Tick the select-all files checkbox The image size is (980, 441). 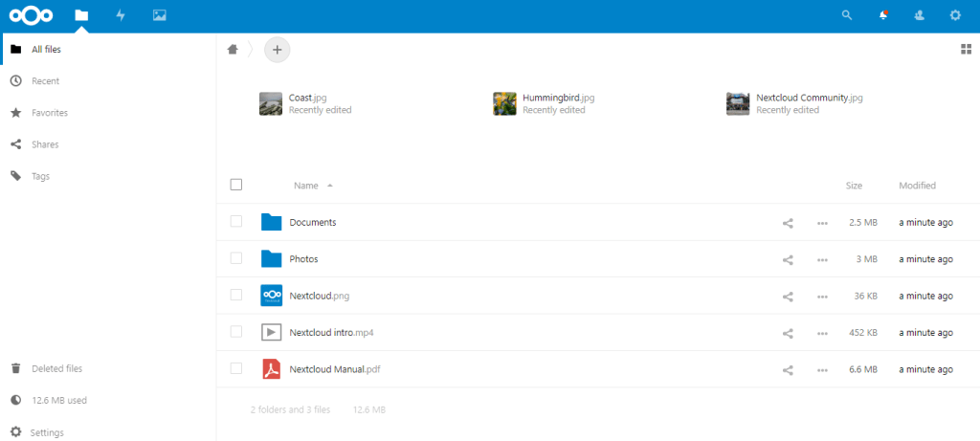click(x=236, y=185)
